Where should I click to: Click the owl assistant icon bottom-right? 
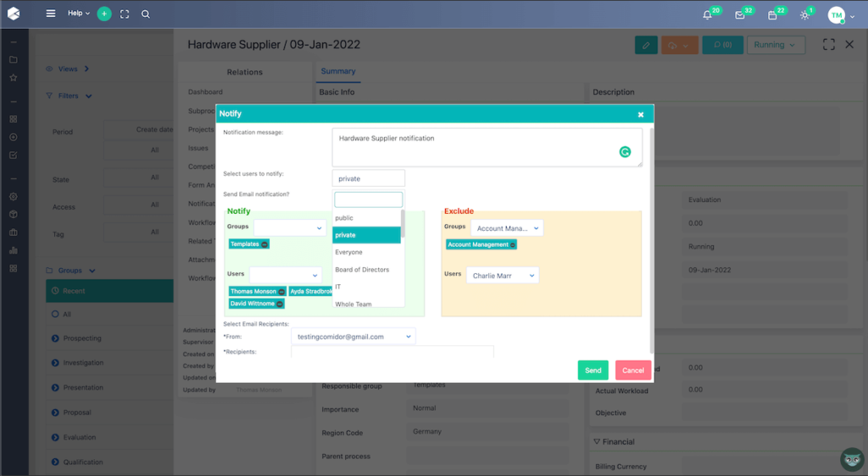click(853, 459)
